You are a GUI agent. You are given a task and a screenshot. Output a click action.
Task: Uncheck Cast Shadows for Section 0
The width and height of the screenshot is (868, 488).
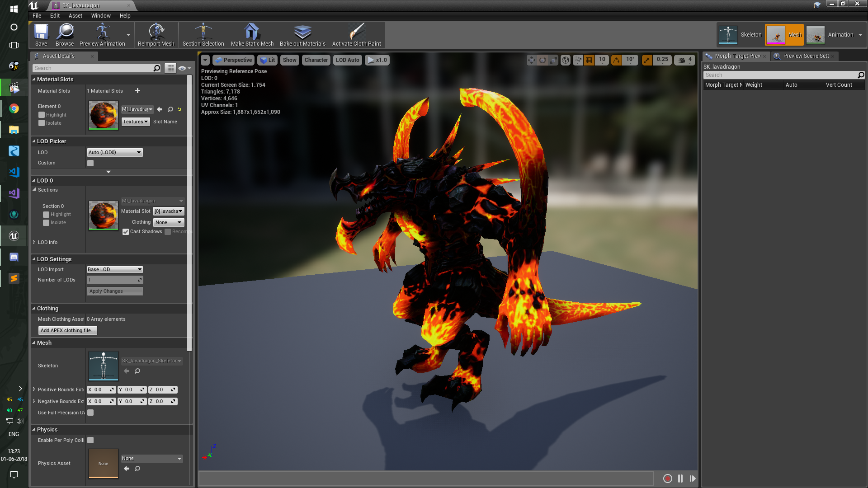[126, 232]
